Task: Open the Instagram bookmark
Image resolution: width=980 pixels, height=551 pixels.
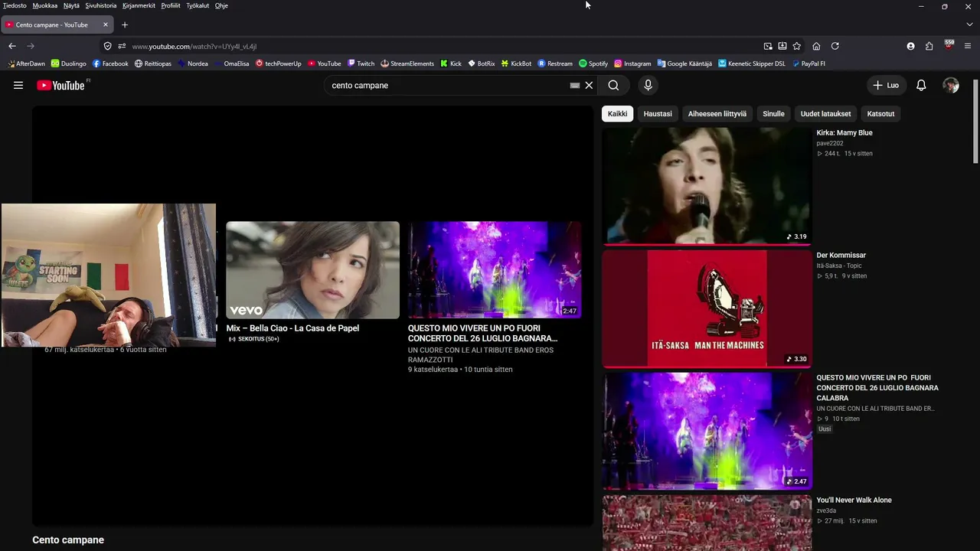Action: 632,64
